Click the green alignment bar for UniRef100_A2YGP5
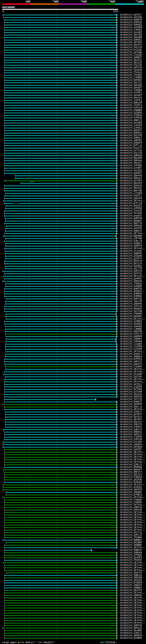Screen dimensions: 146x644 [x=61, y=180]
